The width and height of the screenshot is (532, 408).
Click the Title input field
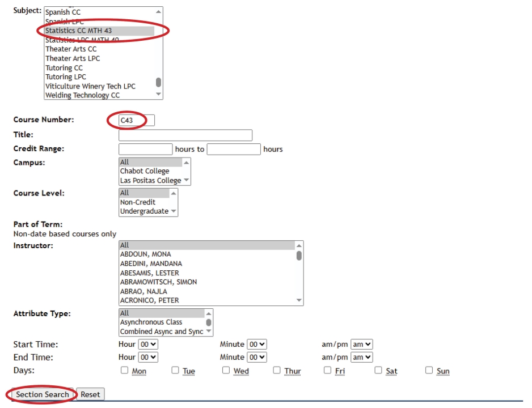185,135
